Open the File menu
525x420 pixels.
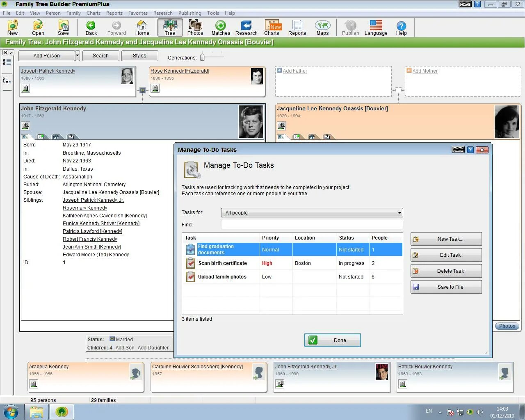7,13
